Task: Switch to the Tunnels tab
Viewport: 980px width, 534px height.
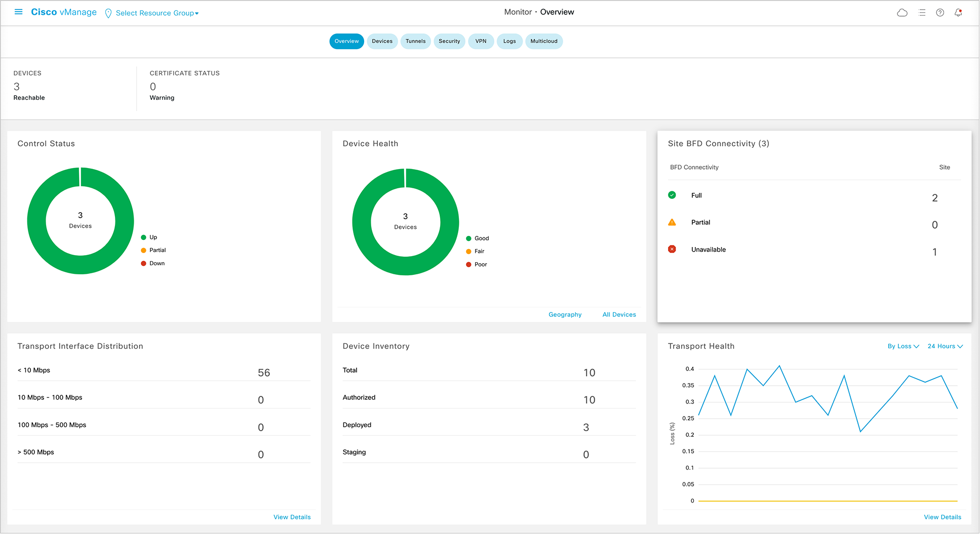Action: (x=415, y=42)
